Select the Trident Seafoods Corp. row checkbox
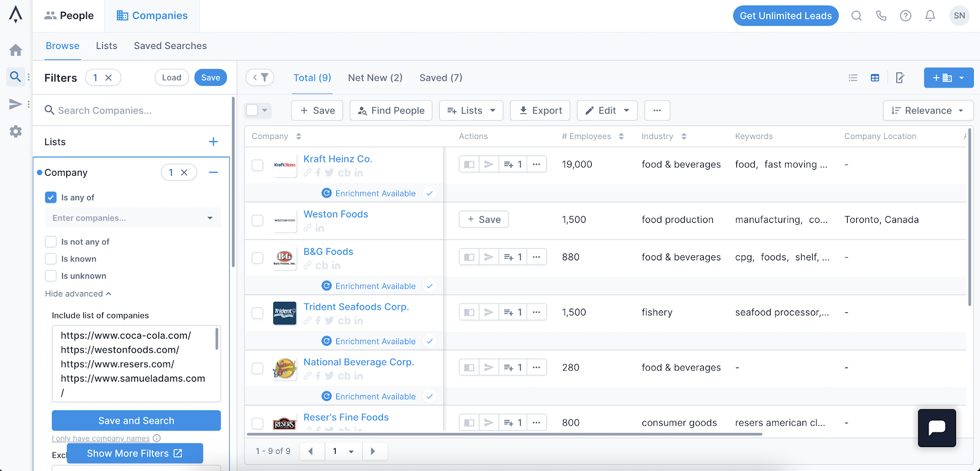The height and width of the screenshot is (471, 980). pyautogui.click(x=258, y=313)
